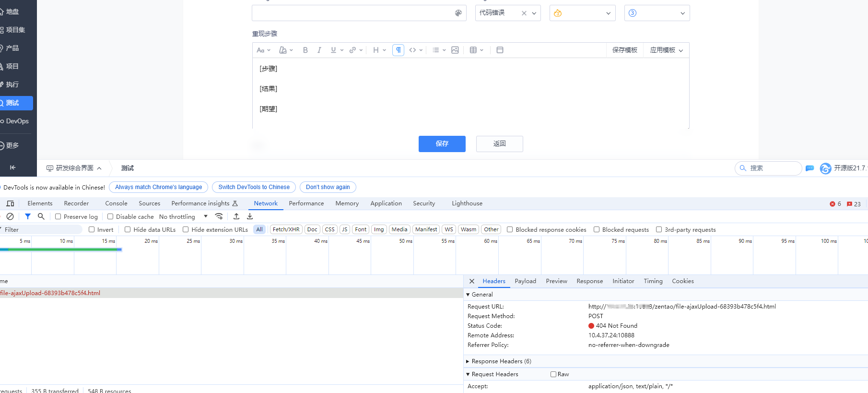Image resolution: width=868 pixels, height=393 pixels.
Task: Collapse the left sidebar
Action: 13,167
